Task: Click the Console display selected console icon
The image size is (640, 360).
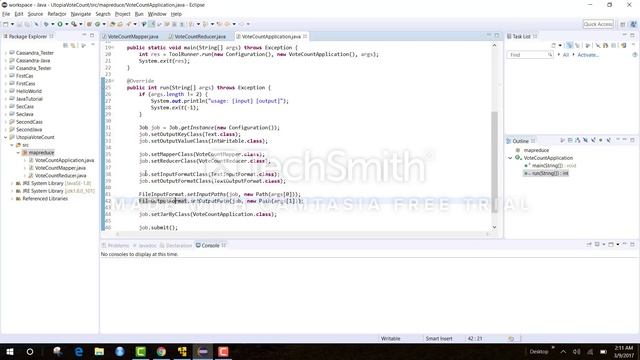Action: click(x=597, y=244)
